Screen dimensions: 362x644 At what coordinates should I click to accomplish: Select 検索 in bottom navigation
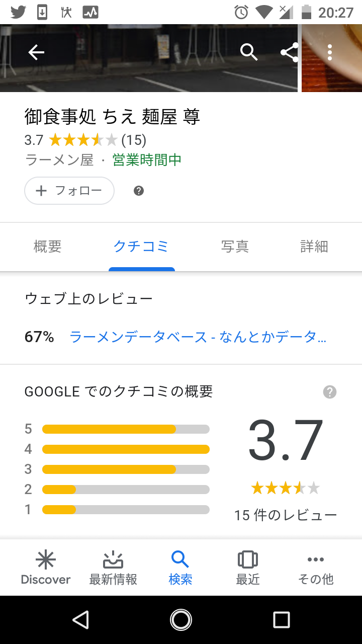180,568
